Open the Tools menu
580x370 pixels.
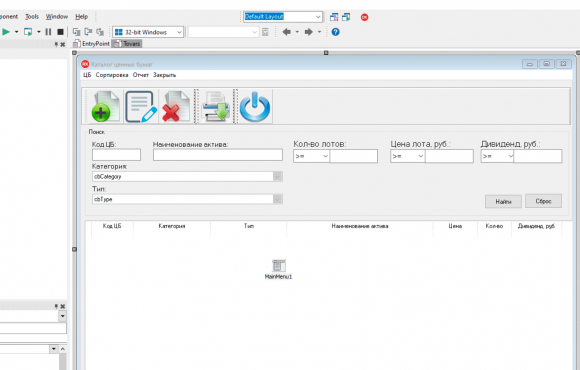(x=32, y=17)
